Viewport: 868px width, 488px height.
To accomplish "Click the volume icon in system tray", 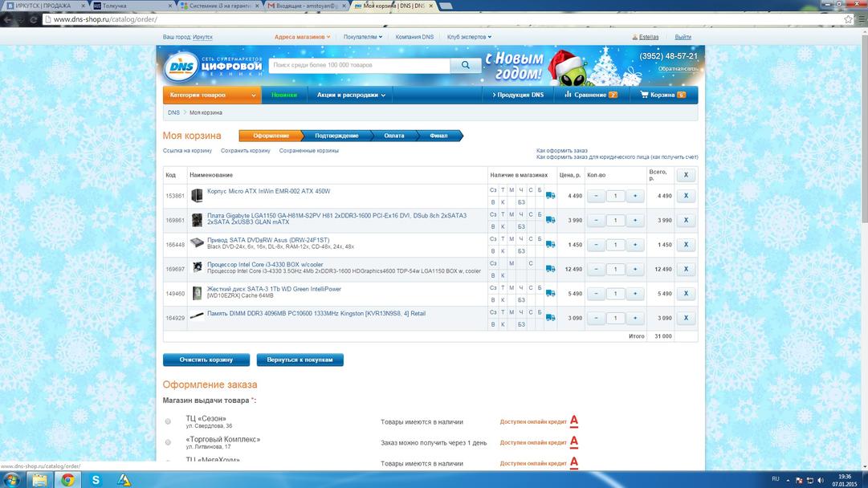I will coord(821,480).
